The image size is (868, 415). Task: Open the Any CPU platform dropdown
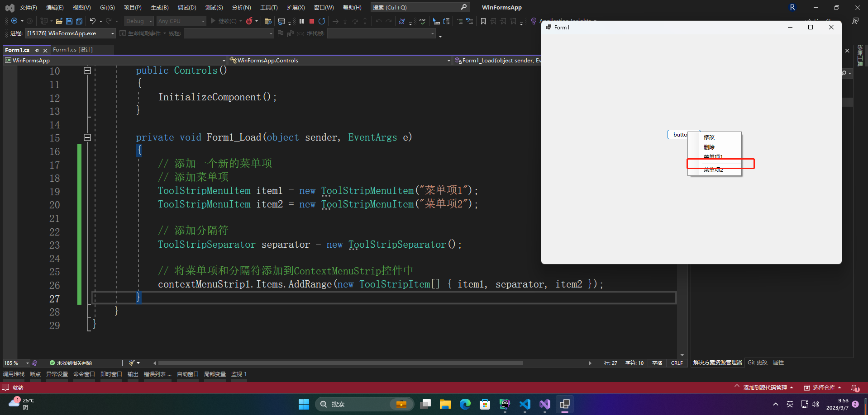181,21
